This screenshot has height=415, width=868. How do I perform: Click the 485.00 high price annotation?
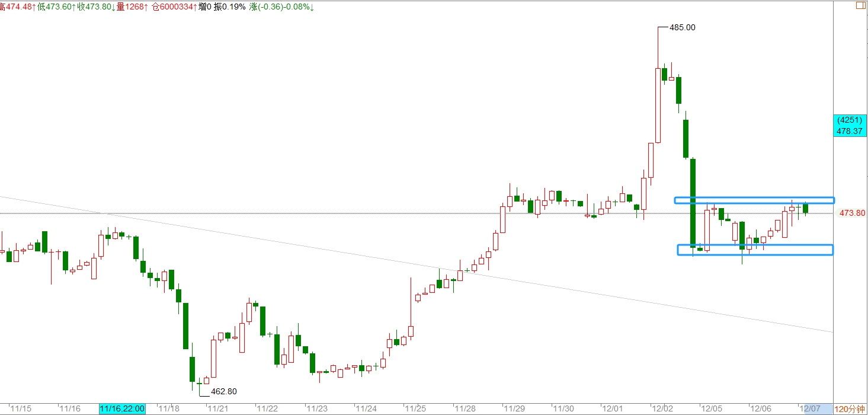tap(682, 27)
